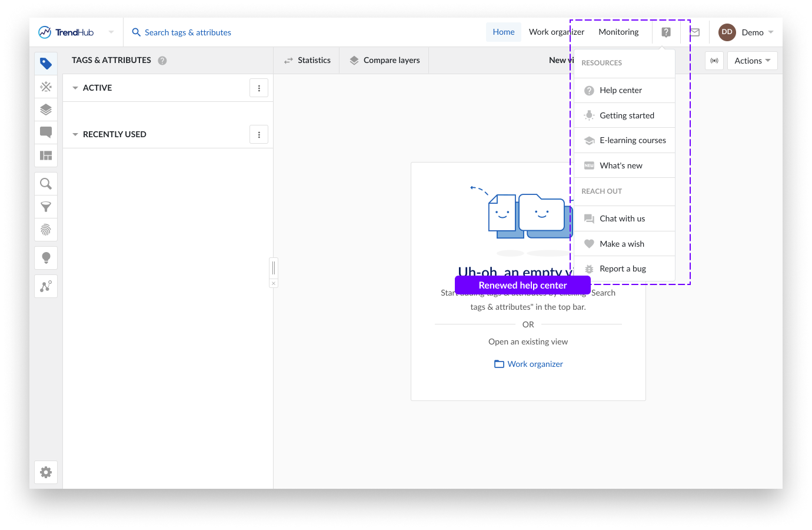Open the Actions dropdown

(752, 61)
